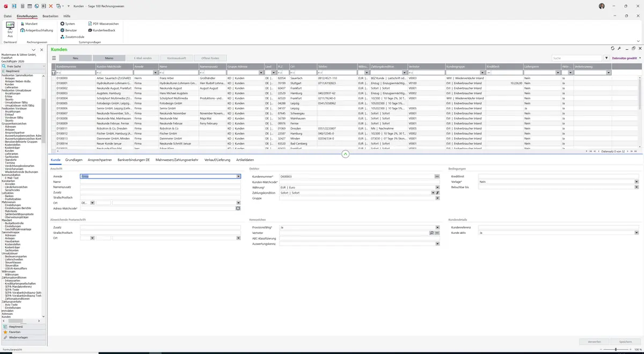Adjust the zoom slider in status bar
644x354 pixels.
615,350
